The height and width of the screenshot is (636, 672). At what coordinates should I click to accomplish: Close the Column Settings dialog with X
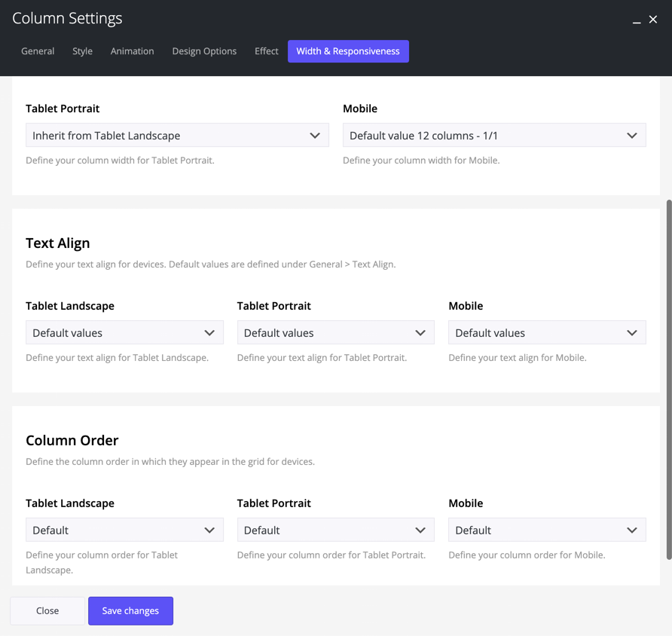[x=653, y=20]
